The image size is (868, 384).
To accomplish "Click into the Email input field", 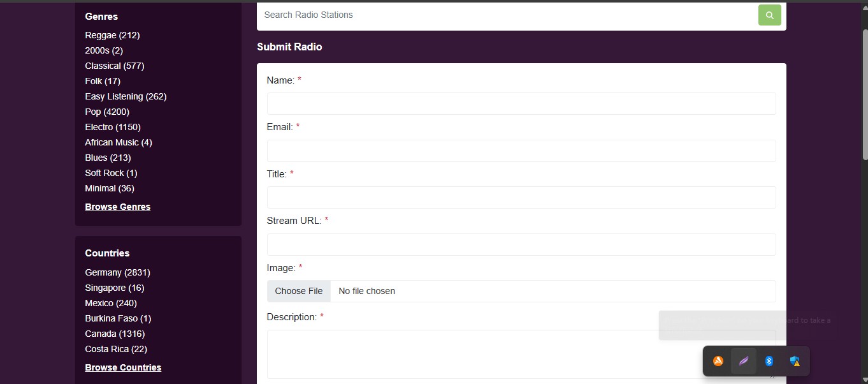I will pyautogui.click(x=521, y=151).
